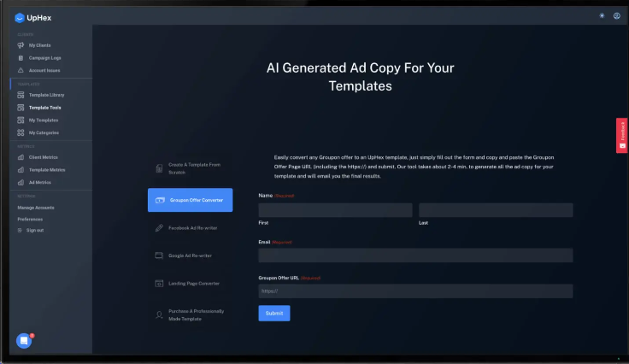Click the Email input field
The image size is (629, 364).
click(415, 255)
